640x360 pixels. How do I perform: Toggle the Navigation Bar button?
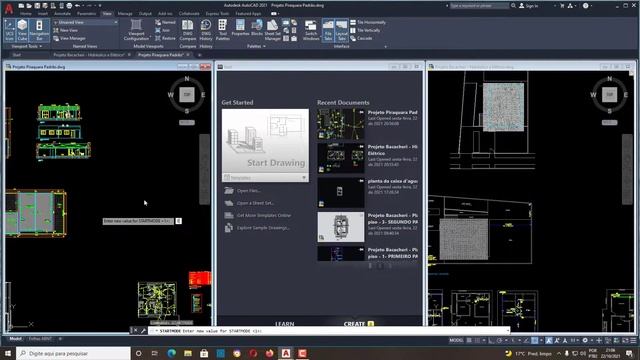click(x=39, y=30)
